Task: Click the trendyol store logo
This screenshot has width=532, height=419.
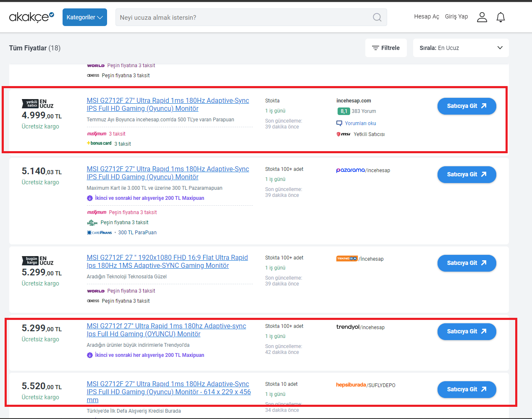Action: 348,327
